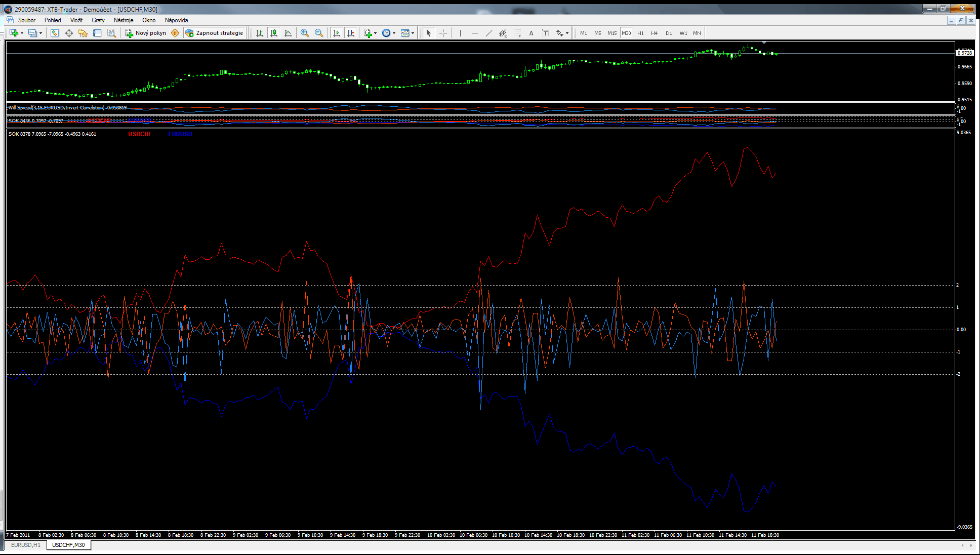Open MetaEditor yellow diamond icon
This screenshot has height=555, width=980.
tap(175, 33)
